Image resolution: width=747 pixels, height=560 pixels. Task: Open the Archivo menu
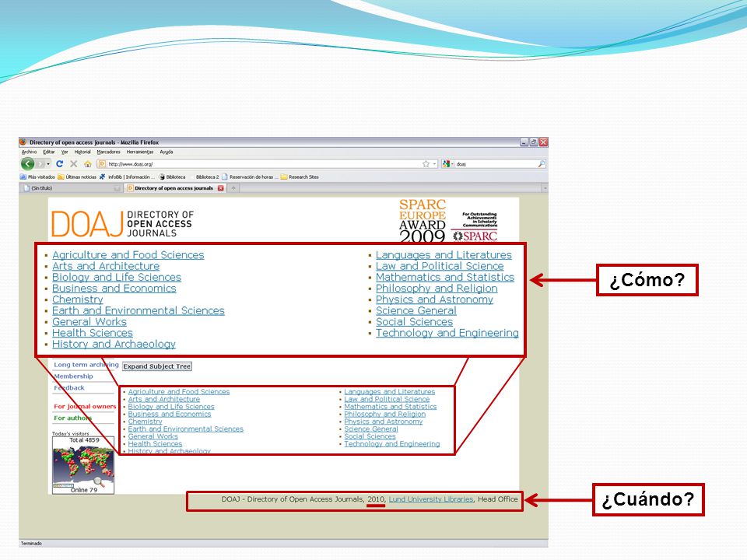(29, 152)
